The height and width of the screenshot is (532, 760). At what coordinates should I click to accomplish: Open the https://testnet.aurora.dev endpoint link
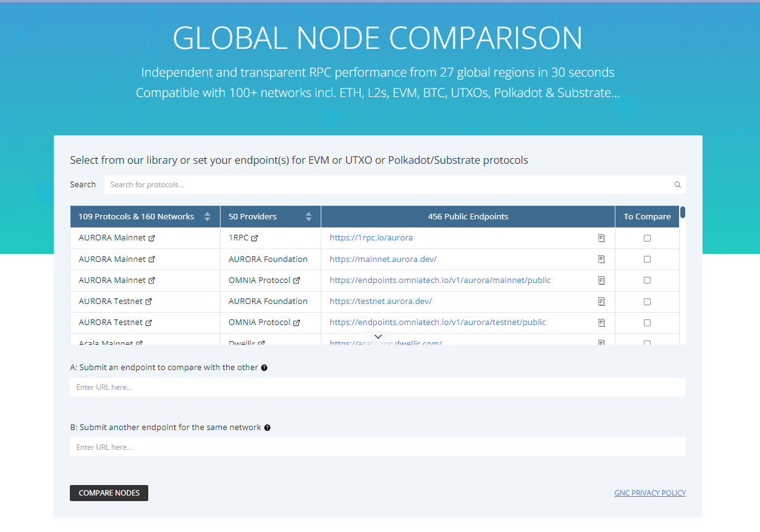(x=381, y=301)
